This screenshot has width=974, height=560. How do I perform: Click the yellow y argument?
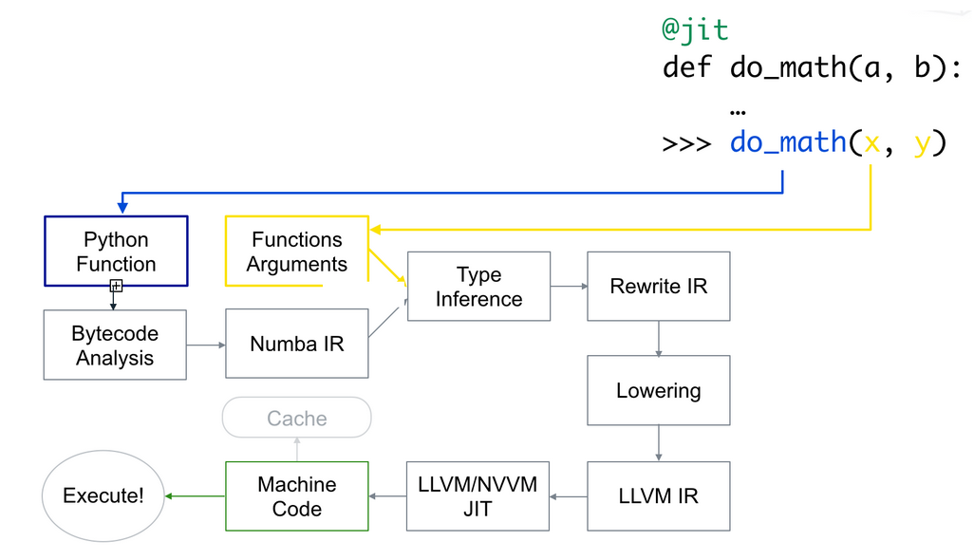point(921,144)
